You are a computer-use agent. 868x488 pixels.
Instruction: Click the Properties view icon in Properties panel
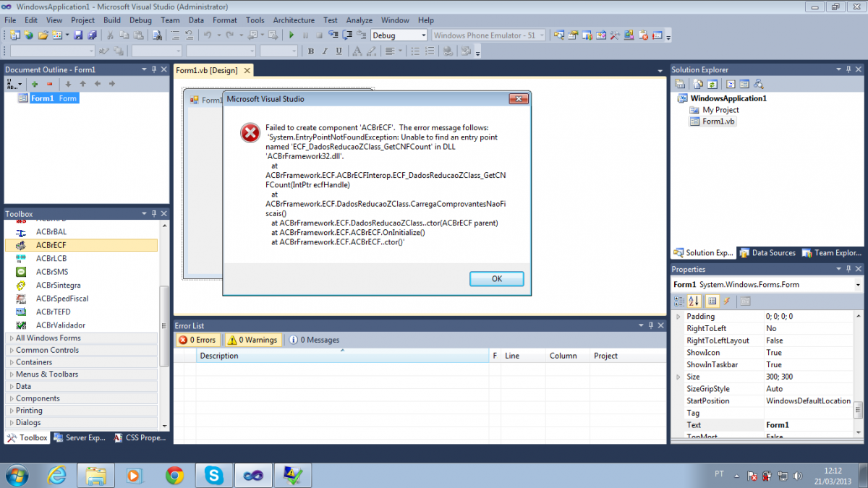point(712,301)
